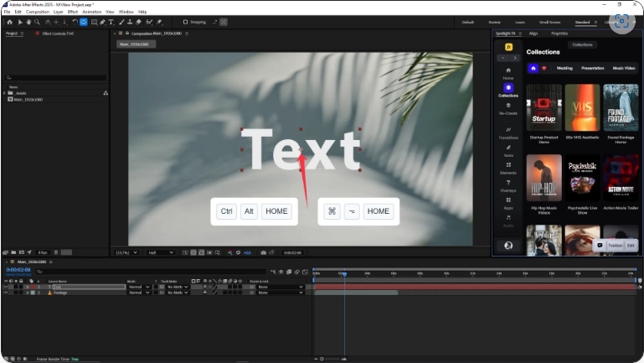Click the favorites heart icon in Collections
Viewport: 644px width, 363px height.
pyautogui.click(x=544, y=68)
